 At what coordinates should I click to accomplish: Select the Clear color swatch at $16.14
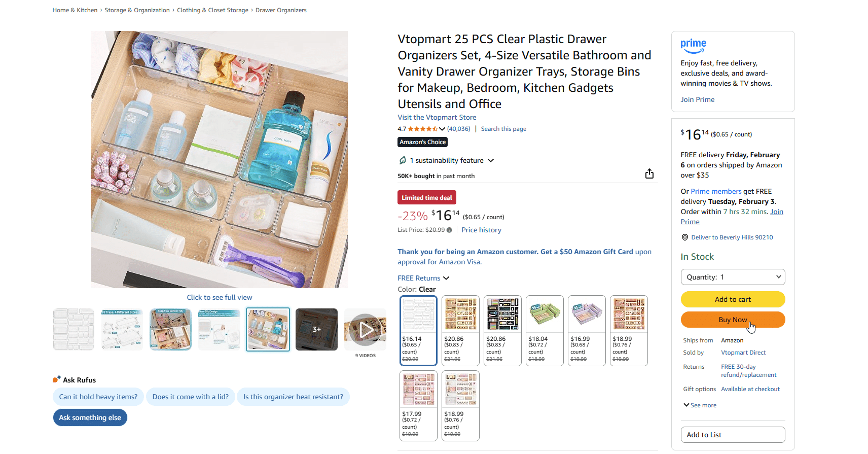pos(418,330)
